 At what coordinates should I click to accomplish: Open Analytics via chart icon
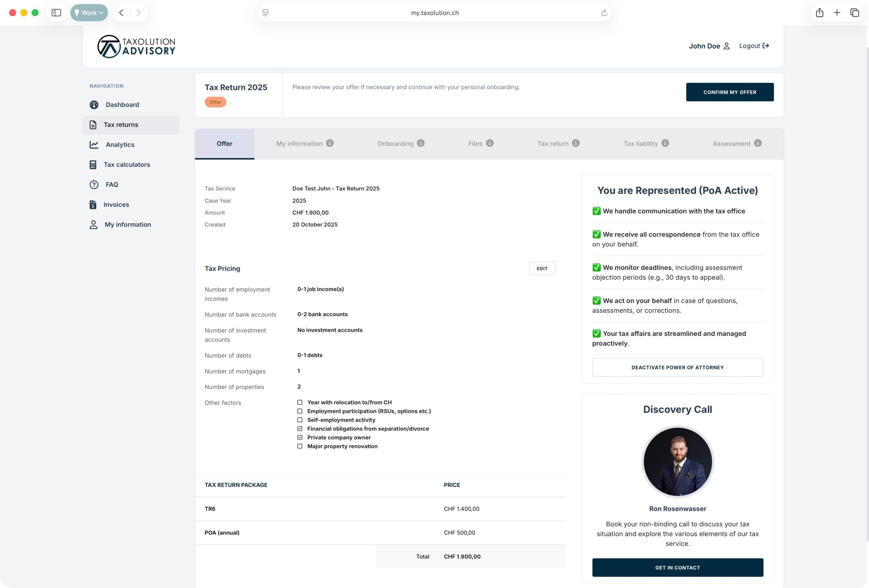coord(94,145)
